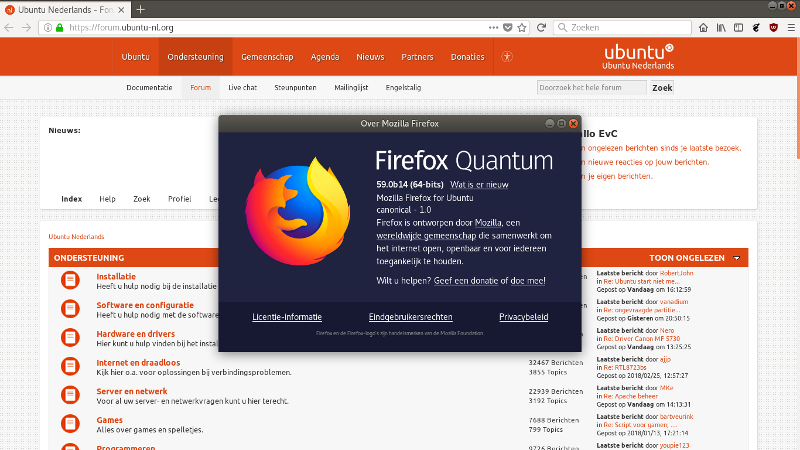This screenshot has height=450, width=800.
Task: Open the Games forum board
Action: coord(110,420)
